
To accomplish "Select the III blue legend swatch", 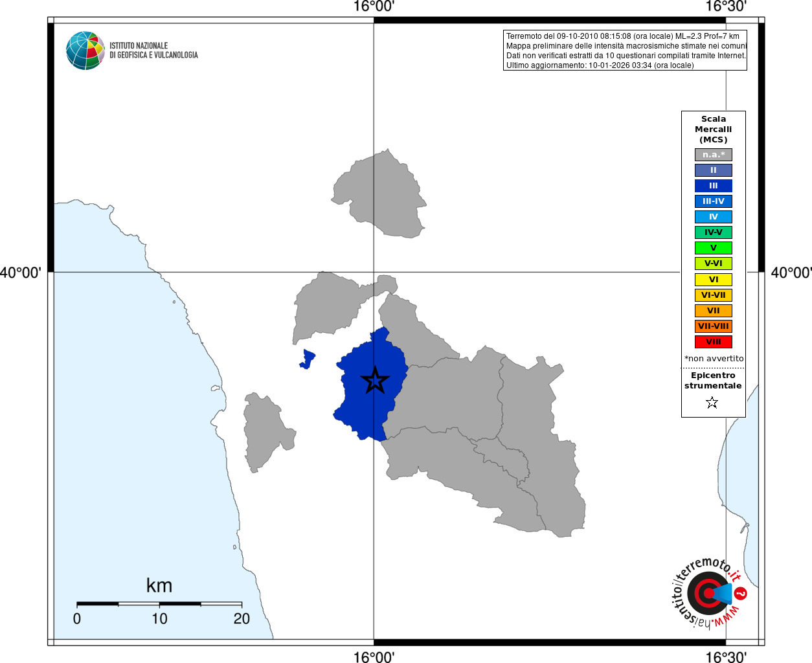I will [x=713, y=186].
